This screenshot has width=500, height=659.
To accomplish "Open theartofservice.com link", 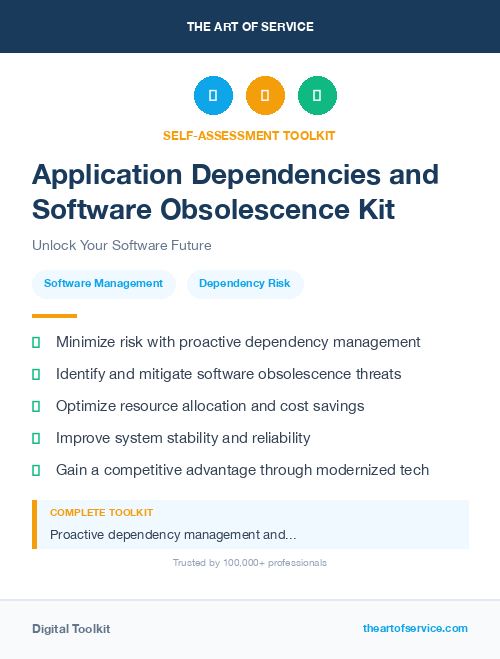I will pyautogui.click(x=415, y=628).
